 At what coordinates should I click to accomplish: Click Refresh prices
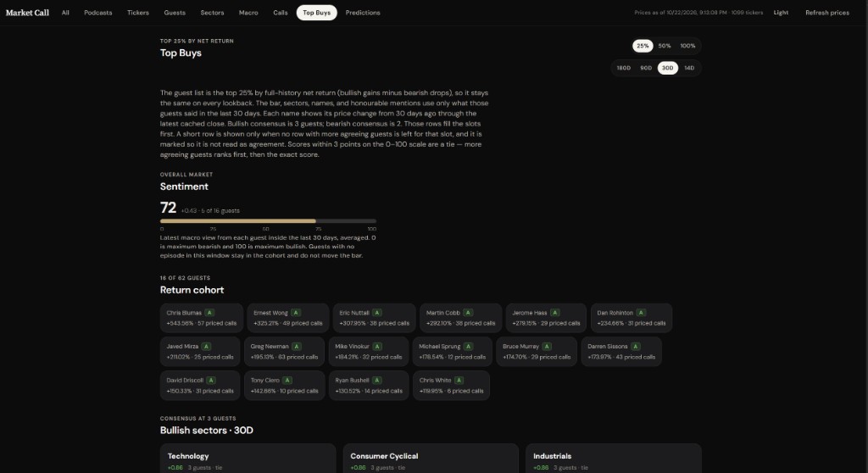click(x=827, y=13)
